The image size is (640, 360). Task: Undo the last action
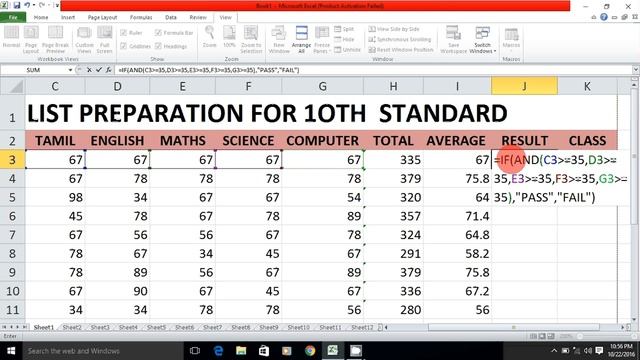click(27, 6)
